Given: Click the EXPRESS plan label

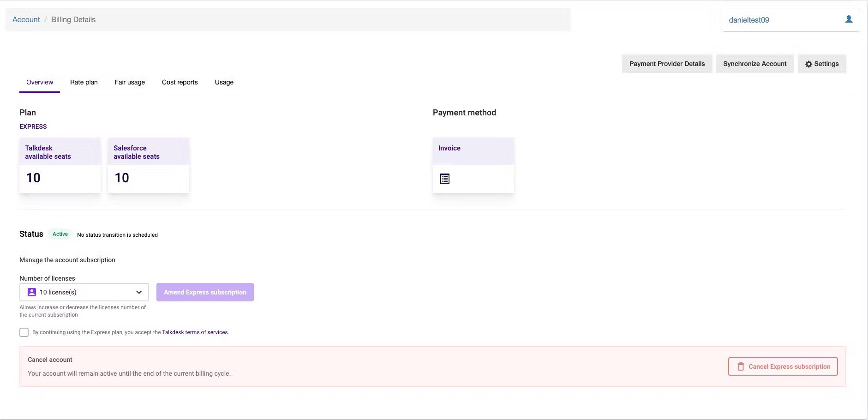Looking at the screenshot, I should coord(33,126).
